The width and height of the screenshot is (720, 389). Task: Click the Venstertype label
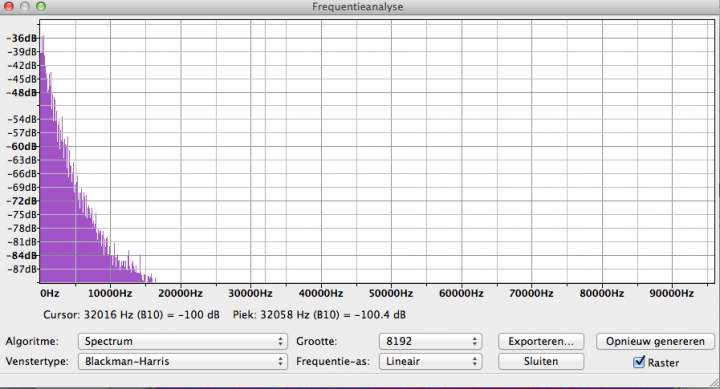coord(37,361)
